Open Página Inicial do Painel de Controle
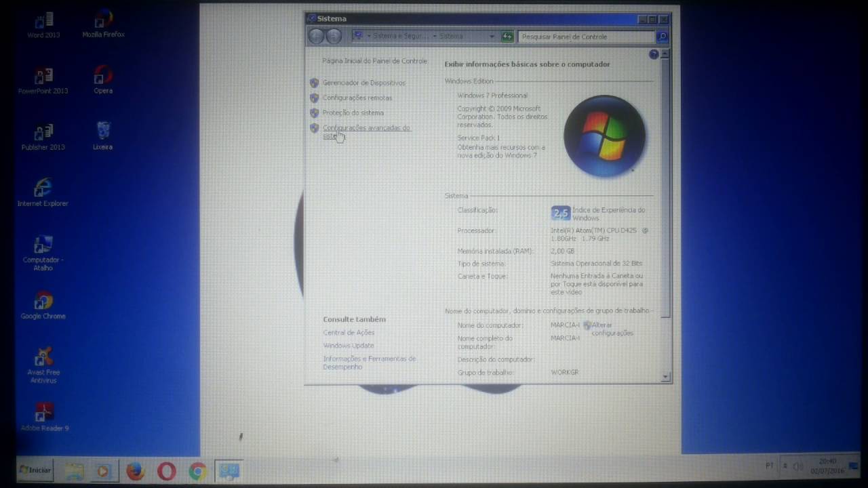 tap(375, 61)
